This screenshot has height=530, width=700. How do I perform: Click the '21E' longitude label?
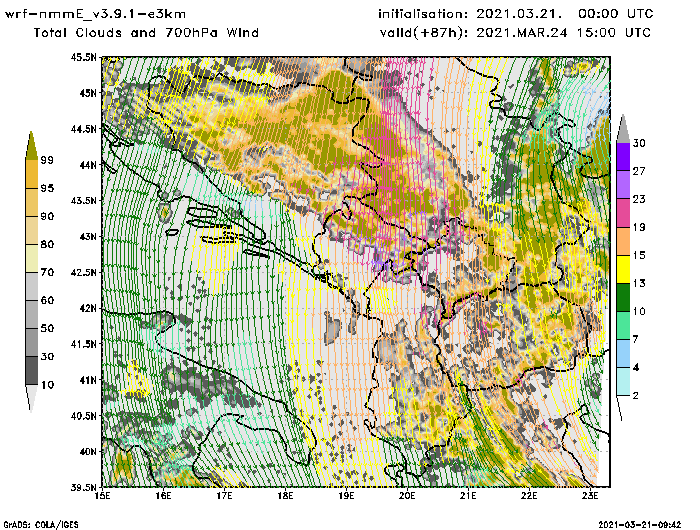[x=468, y=496]
